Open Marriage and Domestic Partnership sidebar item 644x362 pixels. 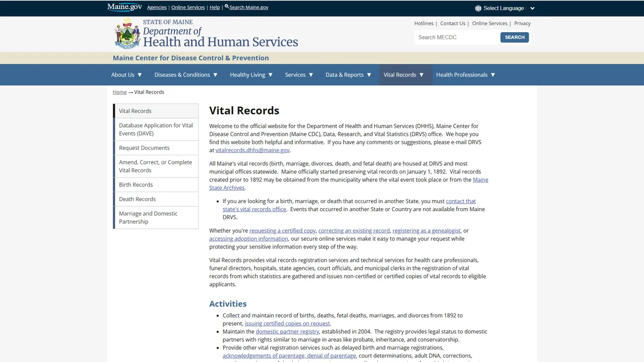click(x=156, y=217)
